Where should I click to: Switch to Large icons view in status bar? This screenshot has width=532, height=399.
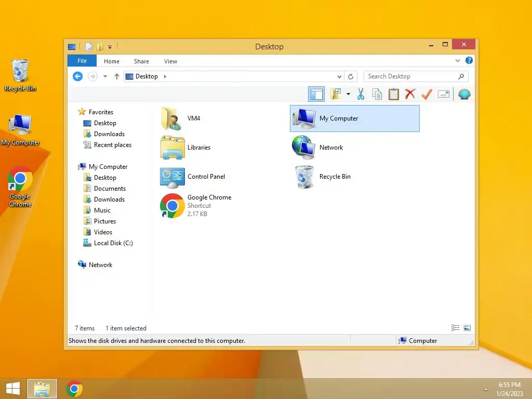tap(467, 328)
